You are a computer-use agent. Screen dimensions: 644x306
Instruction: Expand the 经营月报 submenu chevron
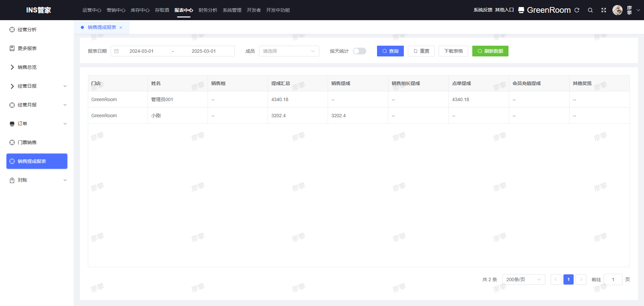coord(65,105)
